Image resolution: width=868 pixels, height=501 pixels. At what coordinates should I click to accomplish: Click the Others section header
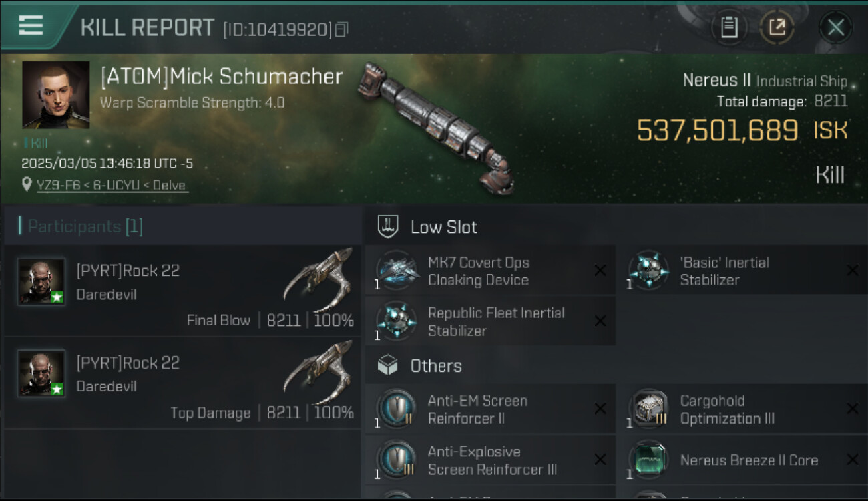pos(435,366)
